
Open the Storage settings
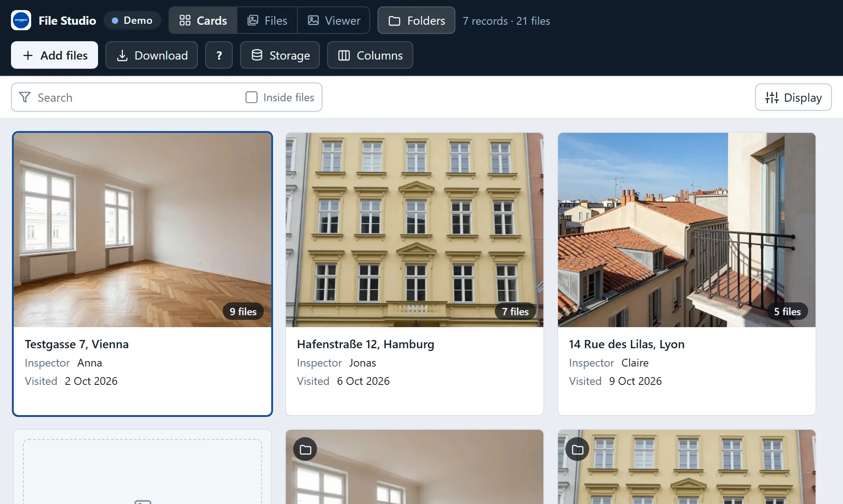280,55
